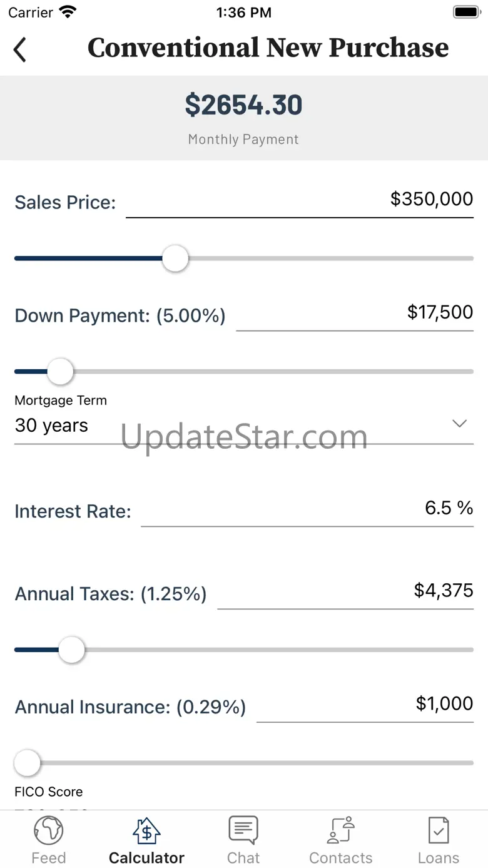Switch to the Contacts tab label

click(x=341, y=857)
